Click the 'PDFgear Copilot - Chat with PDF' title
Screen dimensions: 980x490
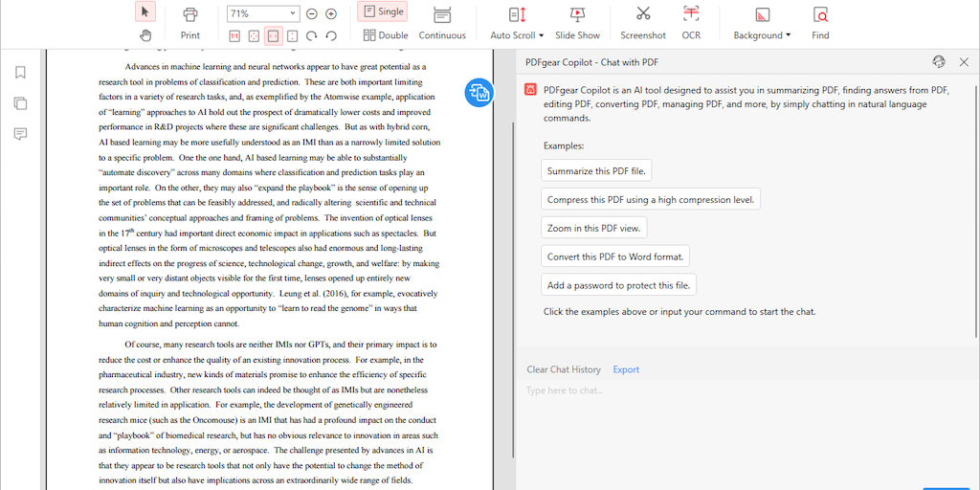click(x=591, y=62)
